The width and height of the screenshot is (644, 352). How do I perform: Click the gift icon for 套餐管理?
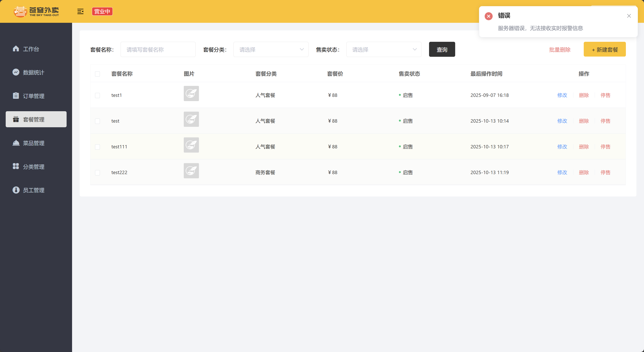[x=16, y=119]
